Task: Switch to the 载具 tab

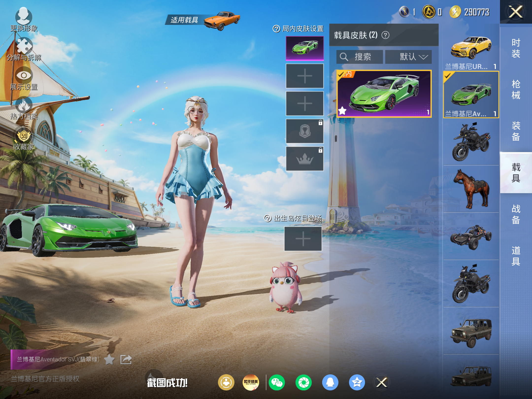Action: coord(516,173)
